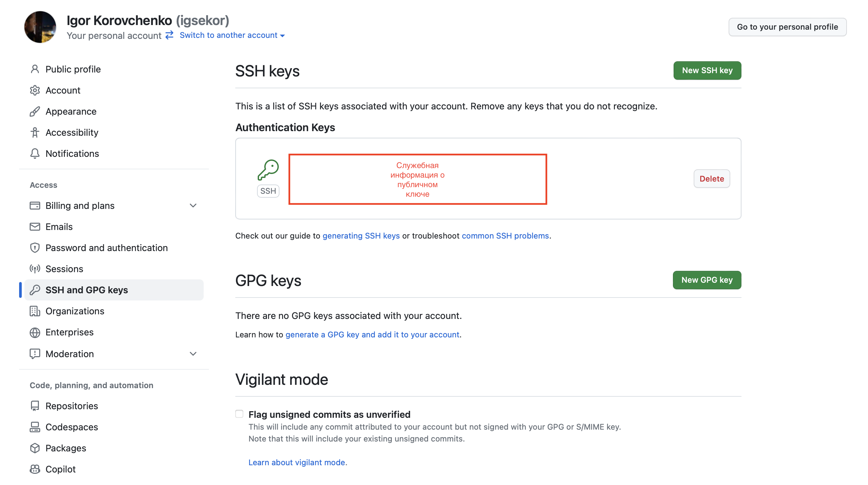Screen dimensions: 868x485
Task: Click the user avatar picture
Action: point(40,27)
